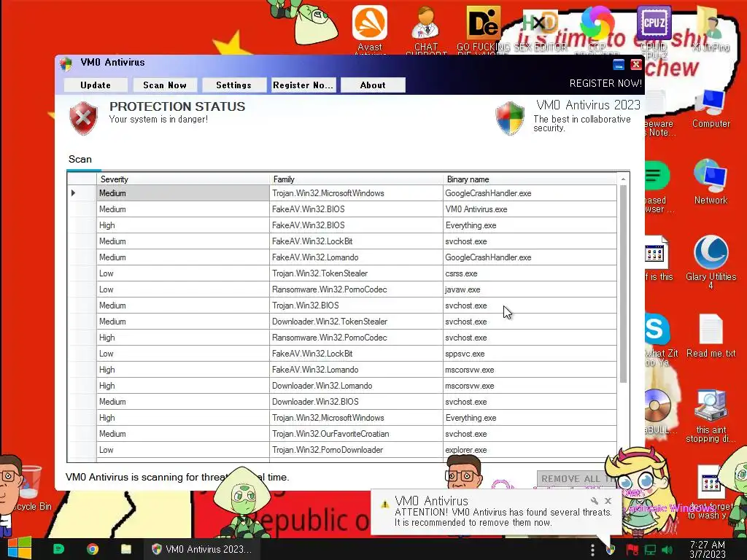
Task: Click the red flag tray icon
Action: (632, 550)
